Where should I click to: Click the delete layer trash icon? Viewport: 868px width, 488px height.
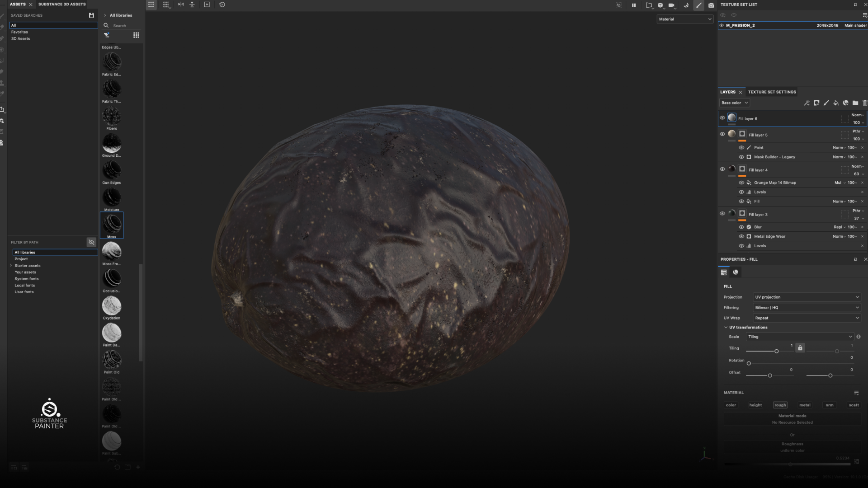pyautogui.click(x=865, y=103)
